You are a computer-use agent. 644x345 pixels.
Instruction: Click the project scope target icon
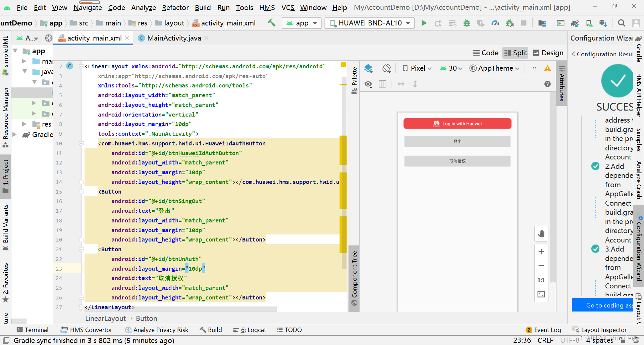[49, 38]
